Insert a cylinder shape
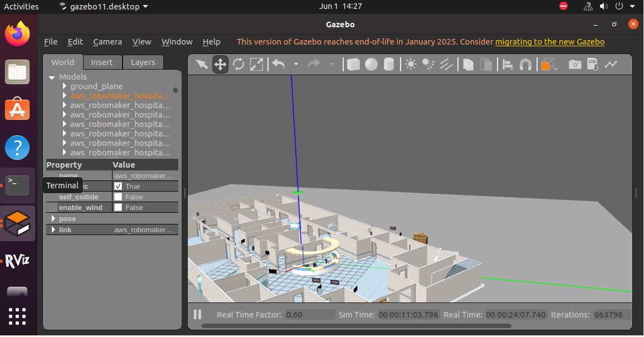Viewport: 644px width, 337px height. click(389, 65)
